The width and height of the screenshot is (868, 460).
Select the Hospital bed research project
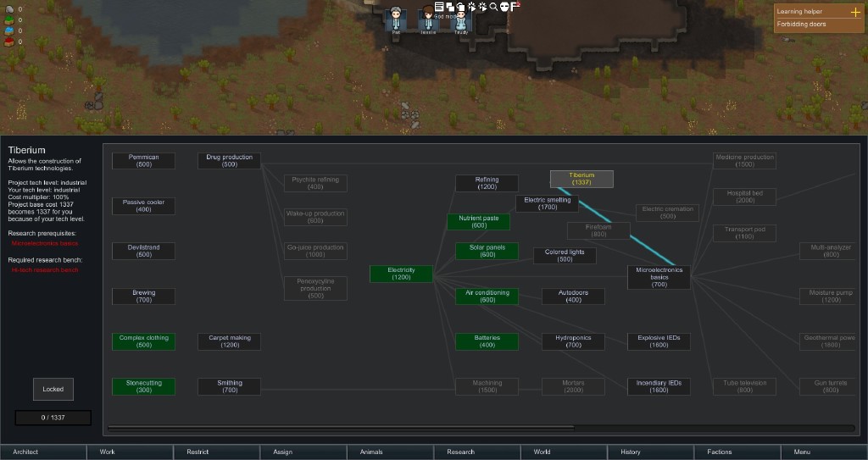tap(744, 197)
